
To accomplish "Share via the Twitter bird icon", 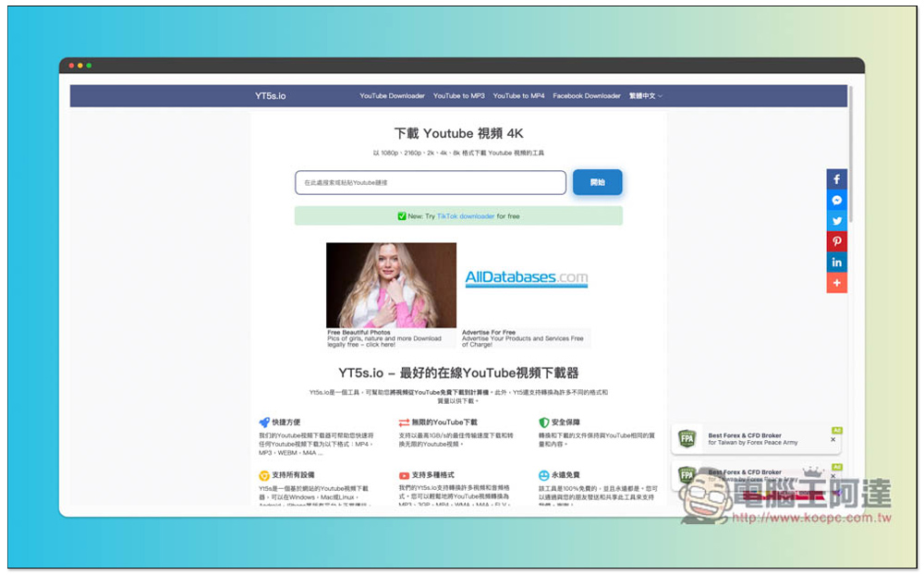I will click(836, 220).
